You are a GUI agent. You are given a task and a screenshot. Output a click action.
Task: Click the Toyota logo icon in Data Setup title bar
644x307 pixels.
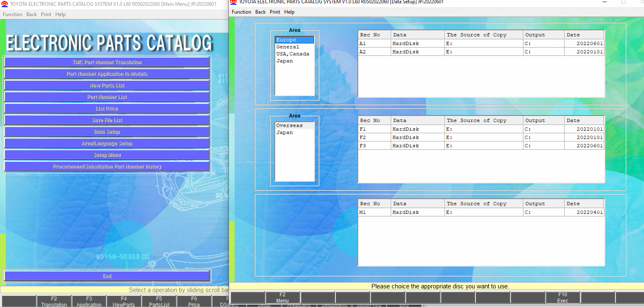pyautogui.click(x=234, y=2)
